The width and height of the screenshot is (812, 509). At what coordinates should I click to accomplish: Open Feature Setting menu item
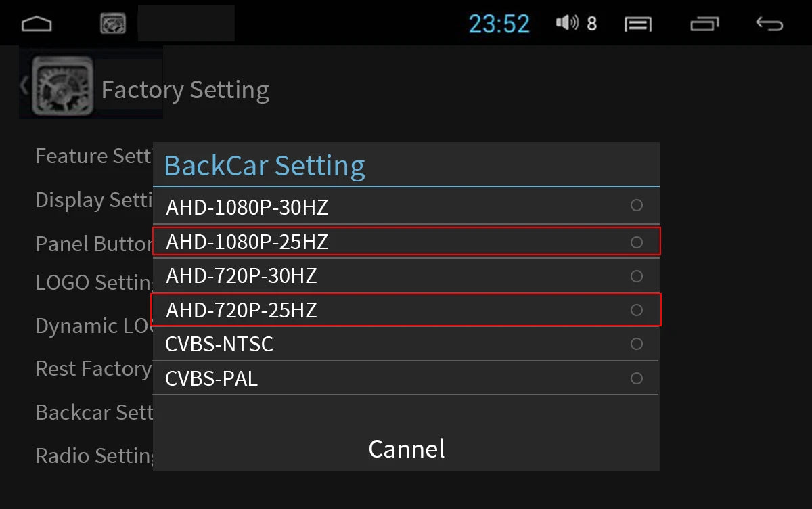(x=93, y=156)
